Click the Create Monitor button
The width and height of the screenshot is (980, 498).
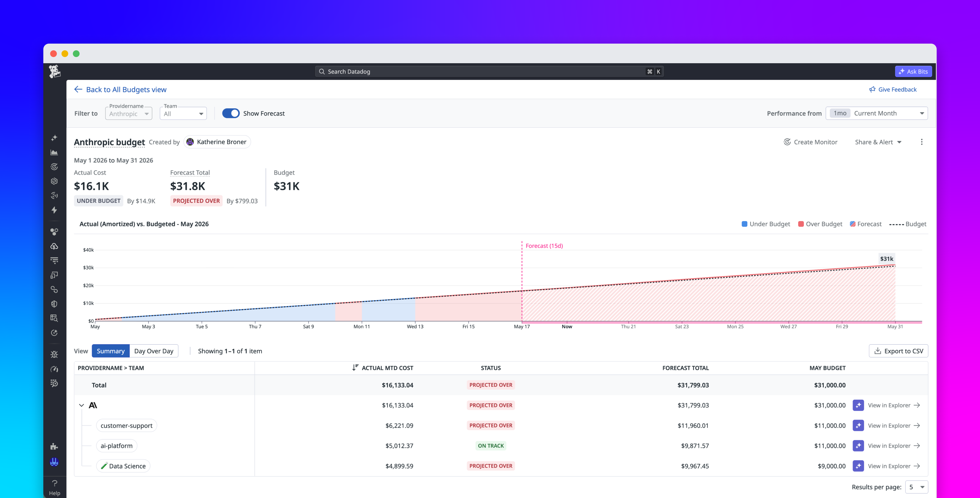click(x=810, y=142)
